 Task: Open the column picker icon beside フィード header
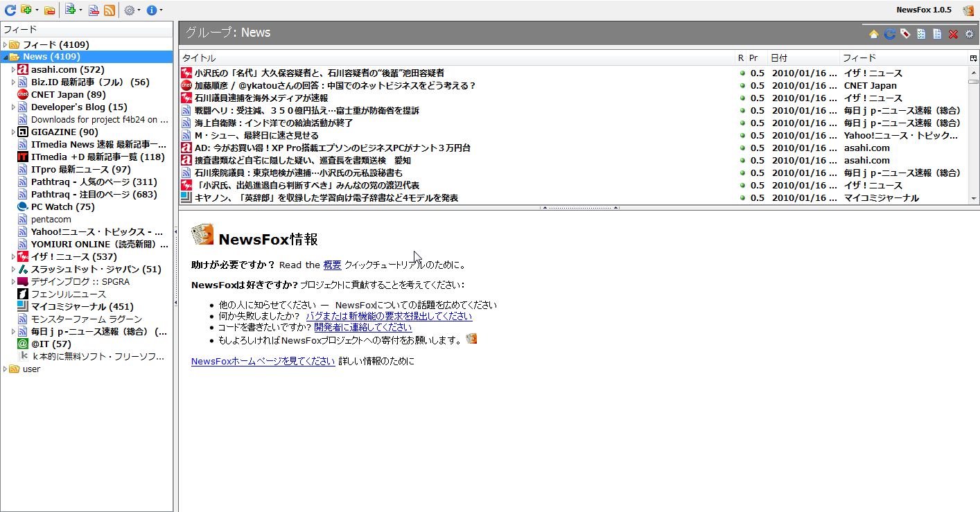pos(973,58)
